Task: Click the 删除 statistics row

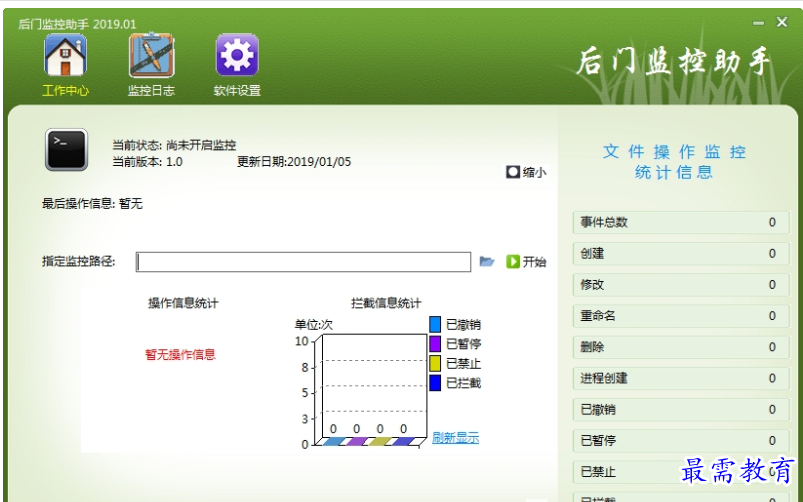Action: [x=681, y=347]
